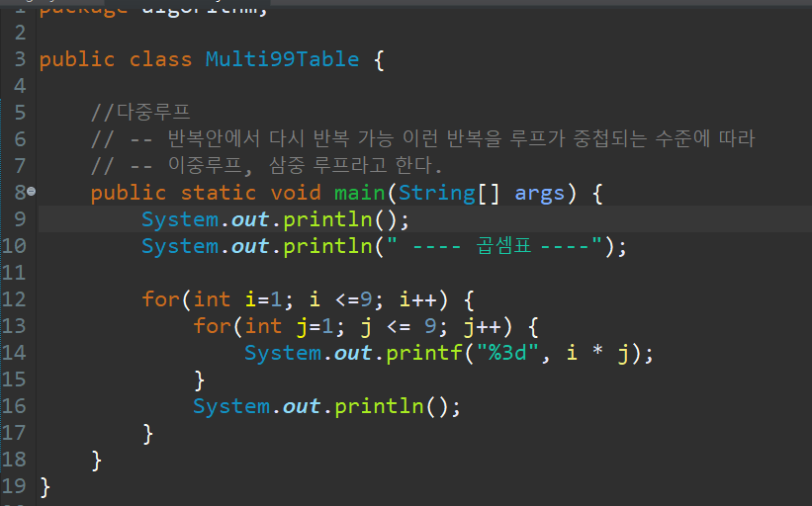Click the 'printf' method call

tap(423, 353)
